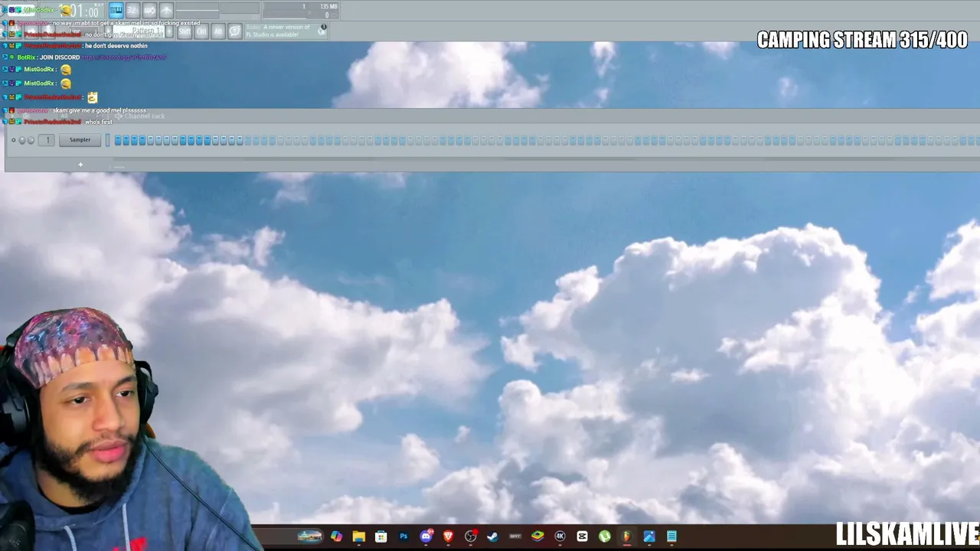Viewport: 980px width, 551px height.
Task: Open uTorrent from the taskbar
Action: coord(605,536)
